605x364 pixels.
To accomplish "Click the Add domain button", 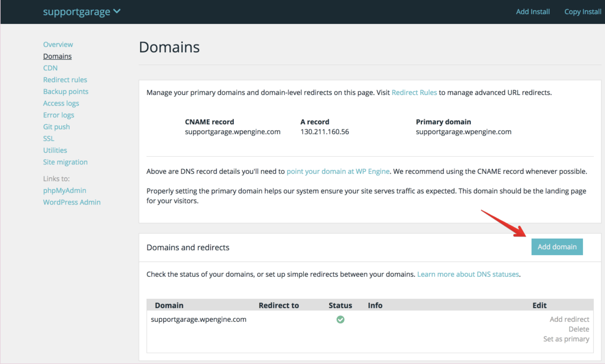I will 557,247.
